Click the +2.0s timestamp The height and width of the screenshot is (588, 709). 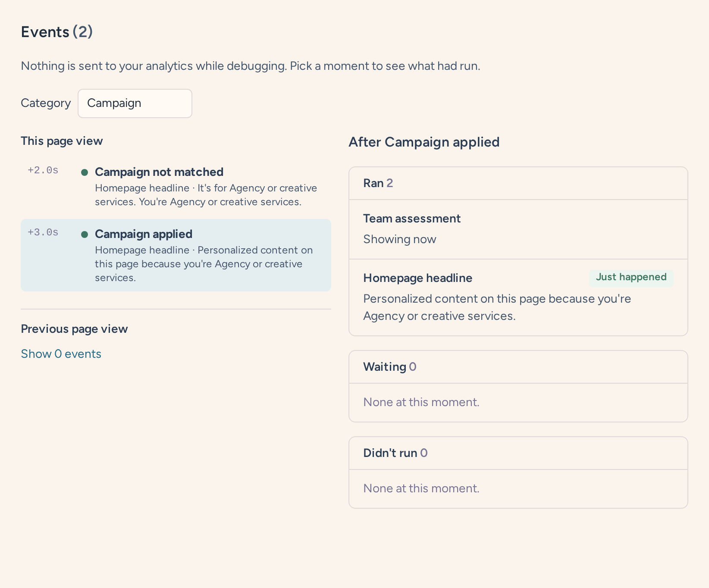pos(43,170)
